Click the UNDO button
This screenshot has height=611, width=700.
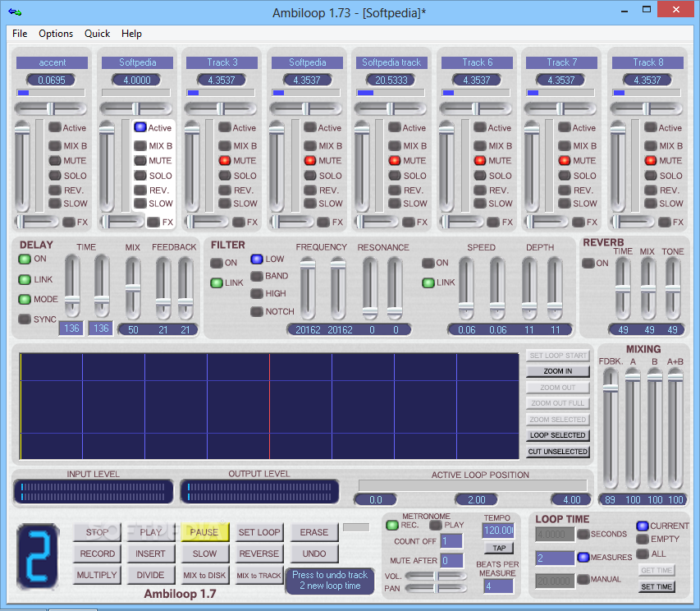tap(313, 554)
